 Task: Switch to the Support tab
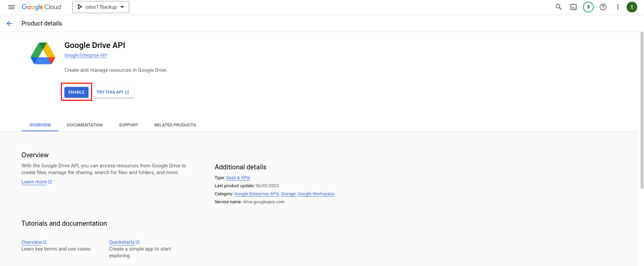128,125
